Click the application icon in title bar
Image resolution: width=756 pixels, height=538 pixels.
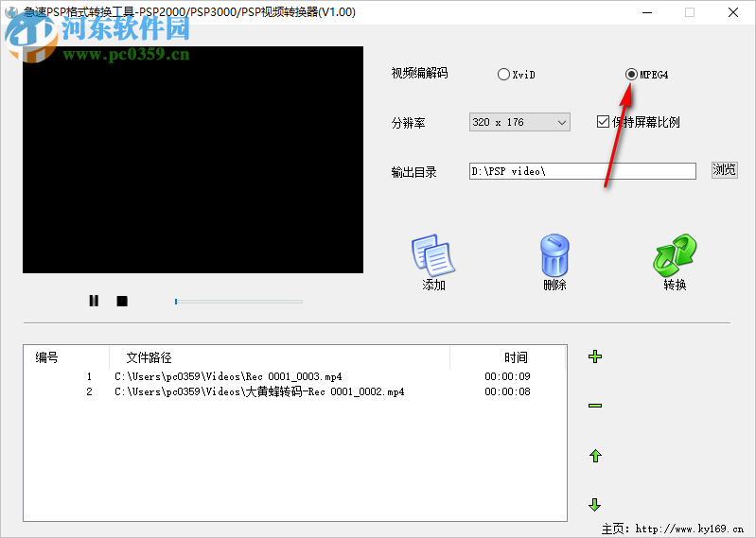(10, 12)
